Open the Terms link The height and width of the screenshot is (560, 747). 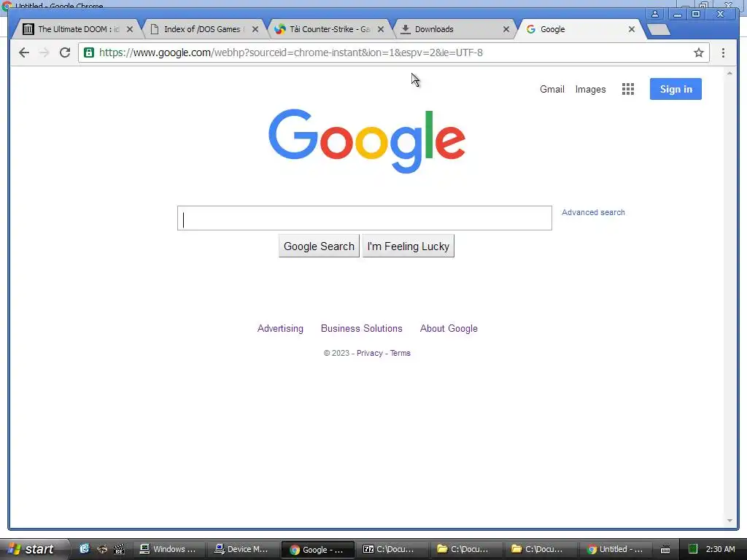point(400,354)
